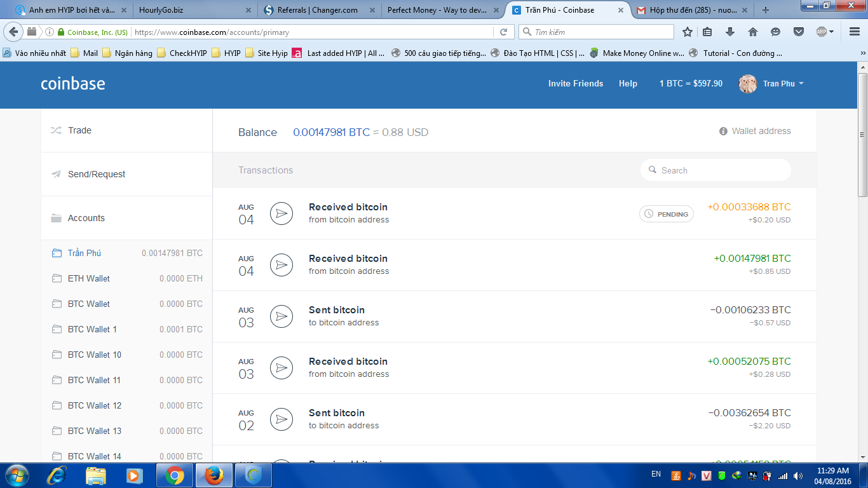Close the Trần Phú - Coinbase tab

pos(621,10)
